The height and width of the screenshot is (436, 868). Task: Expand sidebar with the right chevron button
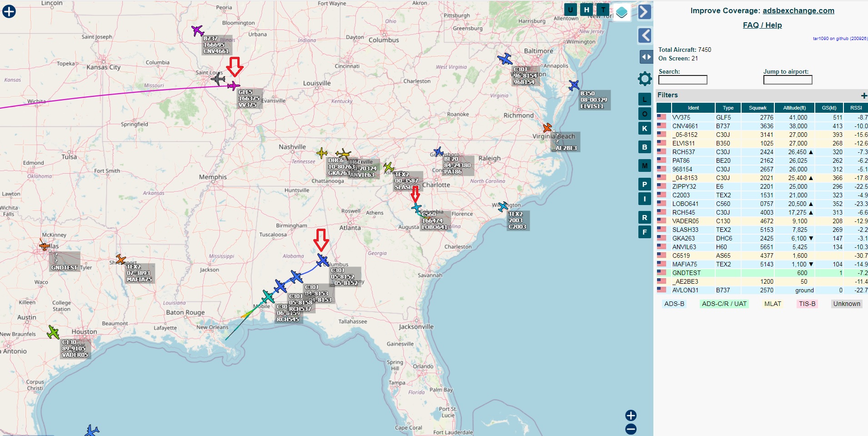644,12
